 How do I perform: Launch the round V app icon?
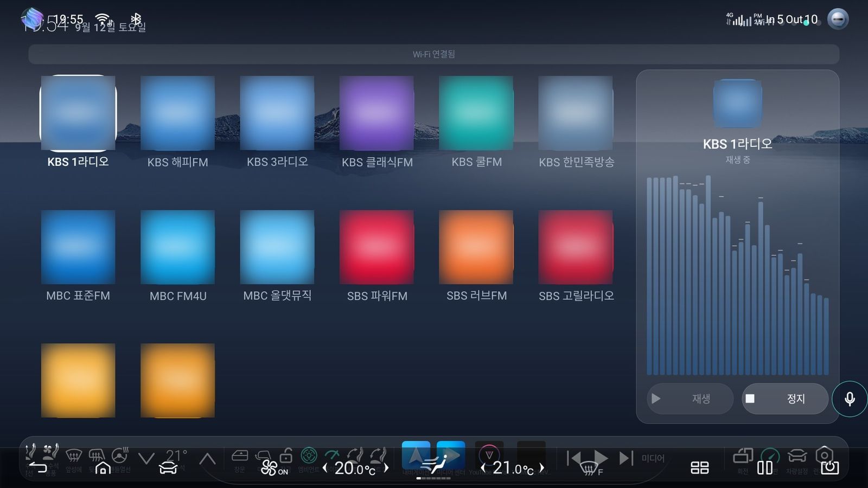489,455
